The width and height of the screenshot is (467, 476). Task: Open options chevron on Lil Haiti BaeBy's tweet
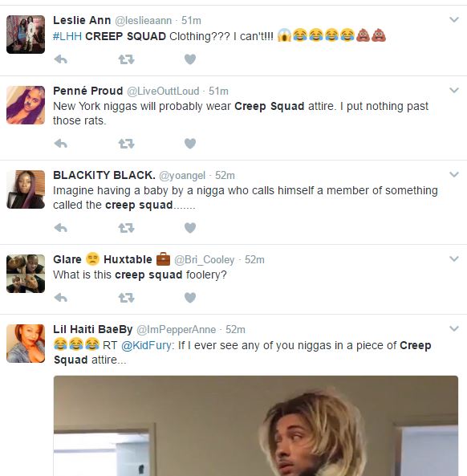[454, 329]
